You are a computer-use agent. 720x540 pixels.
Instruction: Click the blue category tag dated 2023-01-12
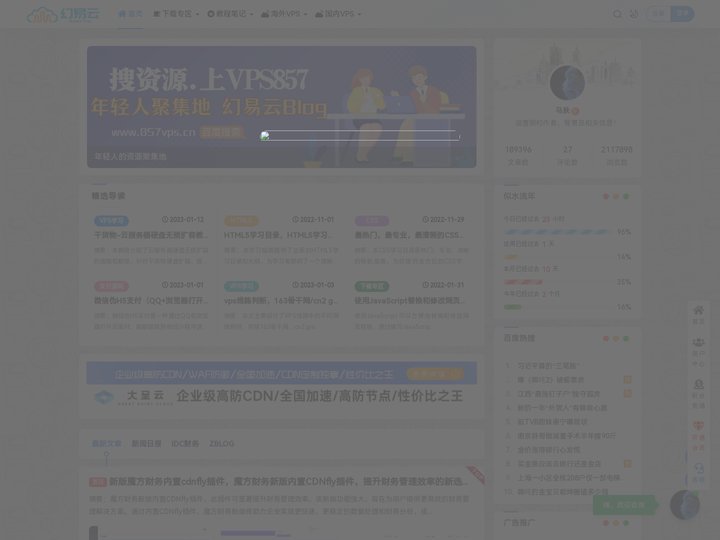point(112,221)
